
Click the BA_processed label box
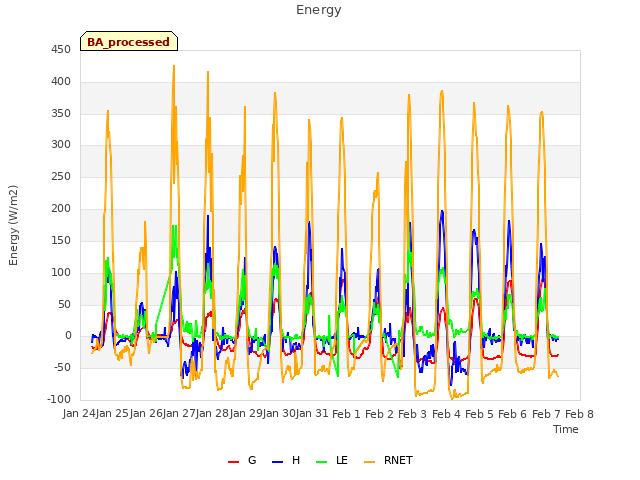point(129,41)
